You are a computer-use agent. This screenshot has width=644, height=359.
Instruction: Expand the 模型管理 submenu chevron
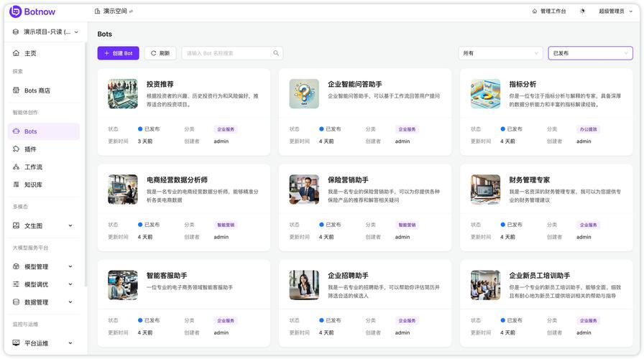tap(70, 266)
